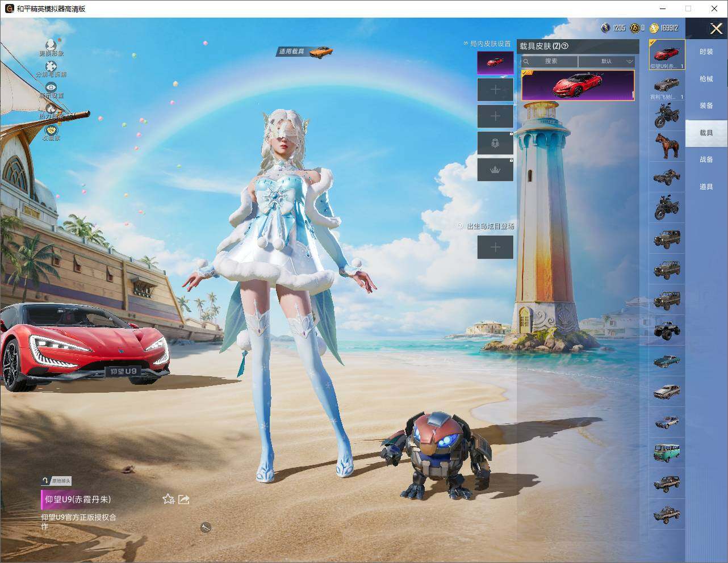The width and height of the screenshot is (728, 563).
Task: Click the gold triangle currency icon
Action: [x=634, y=28]
